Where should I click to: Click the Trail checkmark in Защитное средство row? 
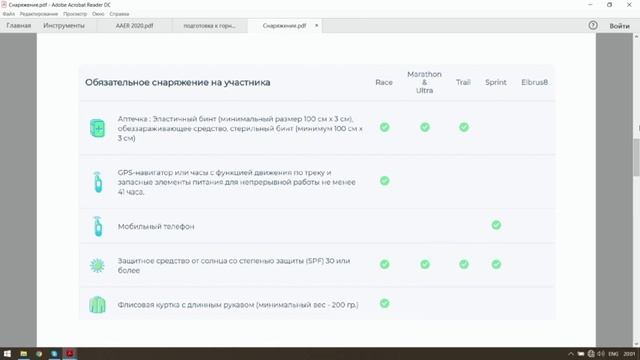[x=464, y=264]
